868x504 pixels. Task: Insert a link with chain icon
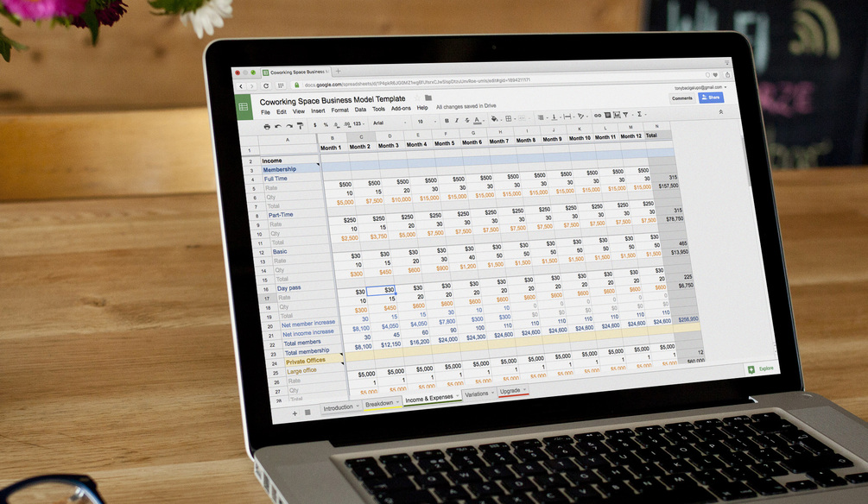tap(598, 116)
